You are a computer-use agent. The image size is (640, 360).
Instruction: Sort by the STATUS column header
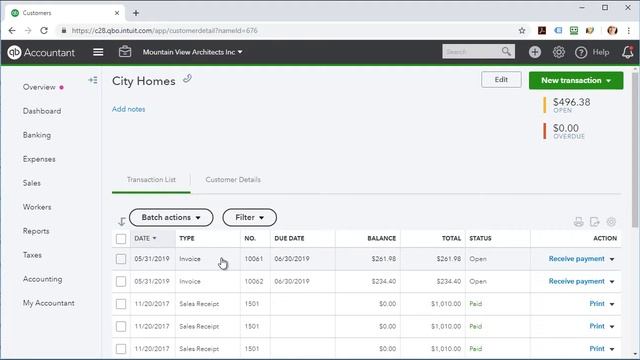coord(480,238)
